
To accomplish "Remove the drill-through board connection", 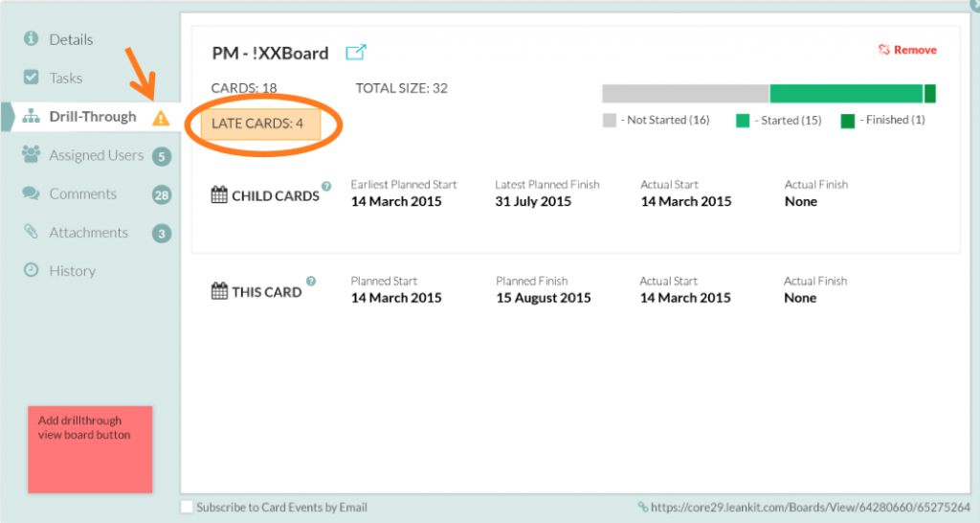I will click(x=907, y=50).
